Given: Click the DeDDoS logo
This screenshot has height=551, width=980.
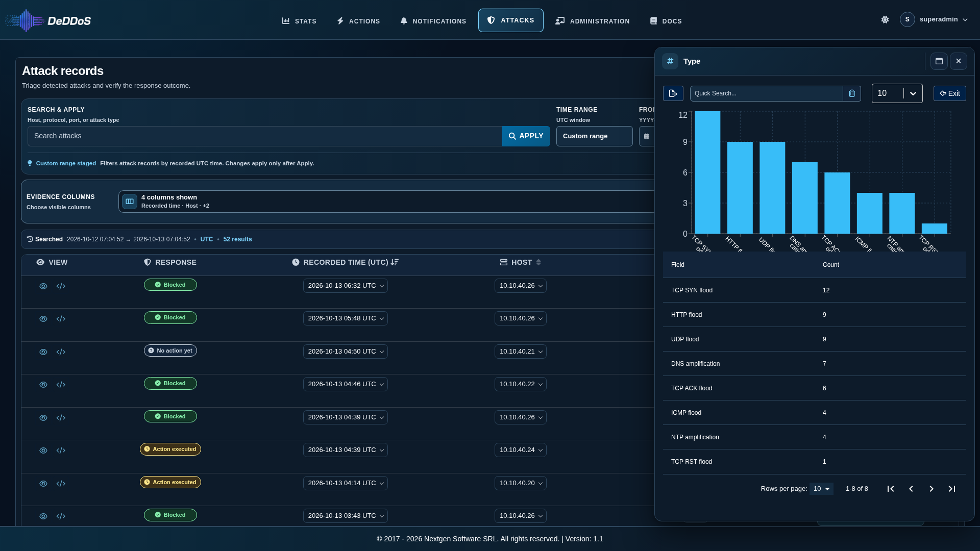Looking at the screenshot, I should [x=48, y=20].
